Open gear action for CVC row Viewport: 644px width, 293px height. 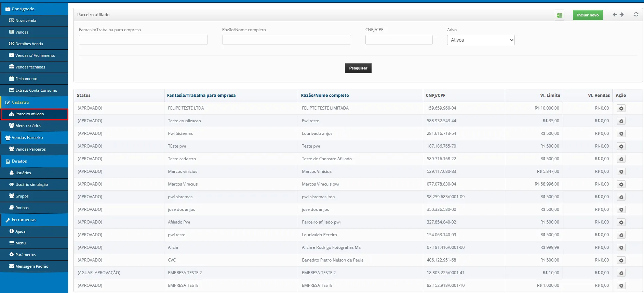pyautogui.click(x=621, y=260)
